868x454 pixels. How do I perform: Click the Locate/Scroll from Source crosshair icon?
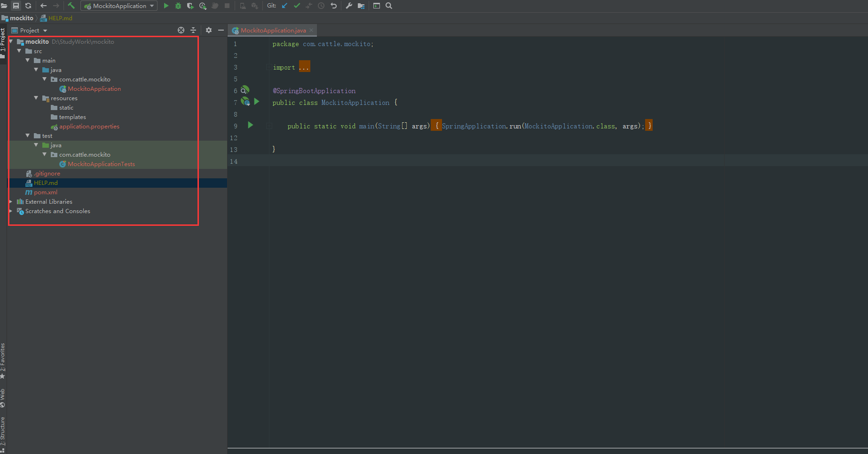click(x=181, y=30)
